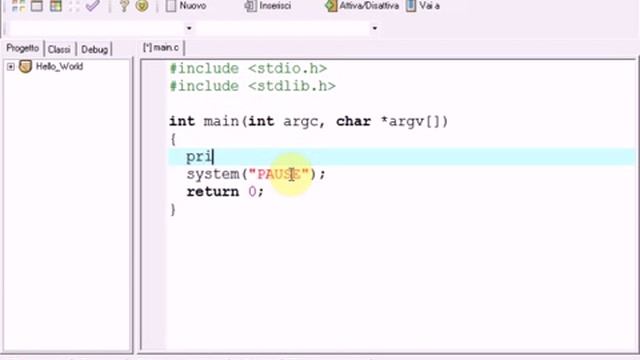Select the Hello_World project tree item
This screenshot has height=360, width=640.
[59, 66]
